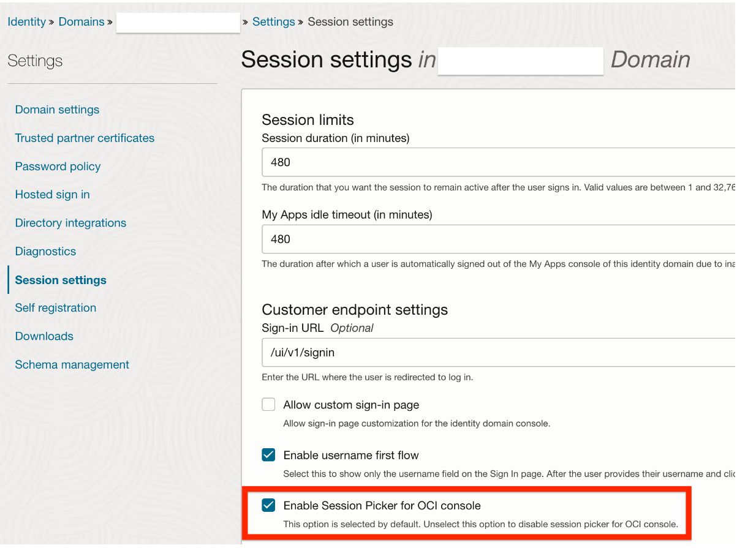This screenshot has width=756, height=548.
Task: Go to Password policy settings
Action: pyautogui.click(x=58, y=166)
